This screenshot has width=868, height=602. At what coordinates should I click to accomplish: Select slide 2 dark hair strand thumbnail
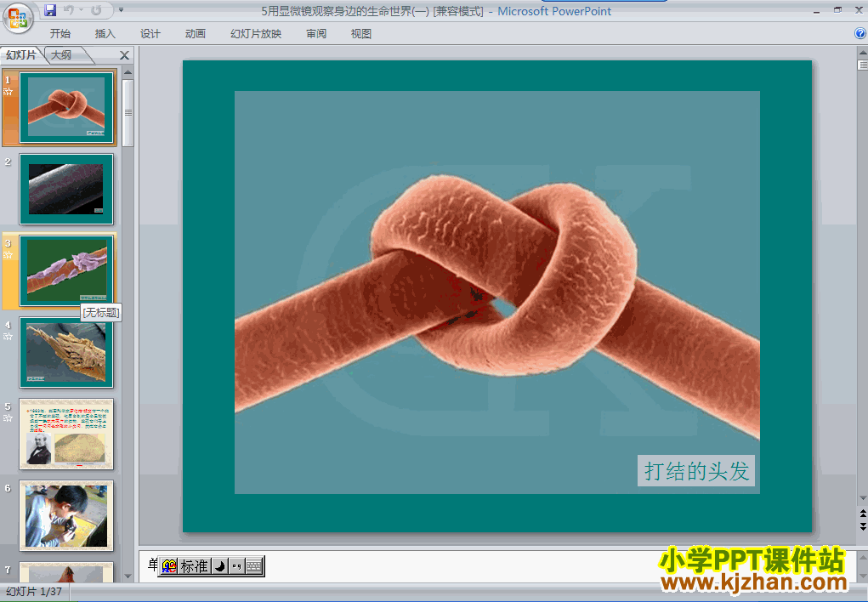(66, 189)
